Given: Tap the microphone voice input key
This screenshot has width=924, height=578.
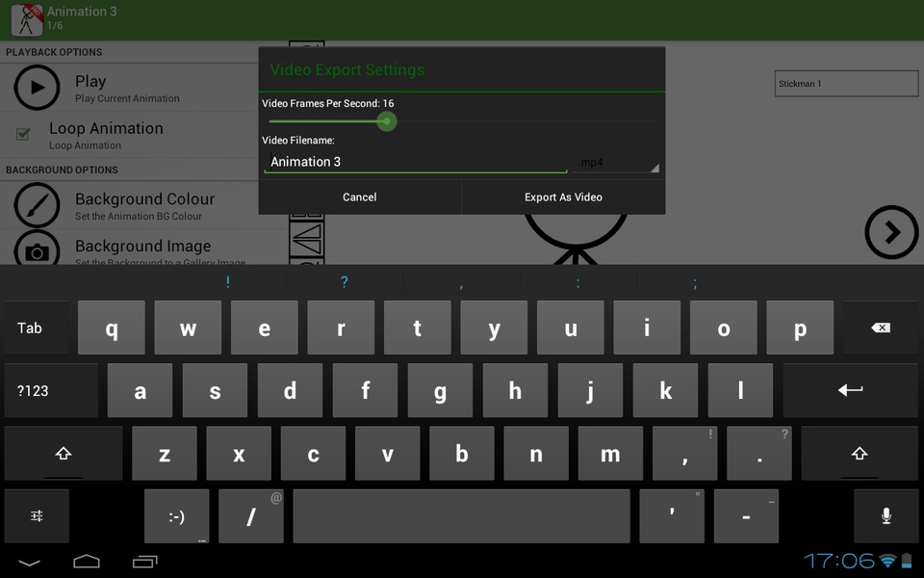Looking at the screenshot, I should (885, 516).
